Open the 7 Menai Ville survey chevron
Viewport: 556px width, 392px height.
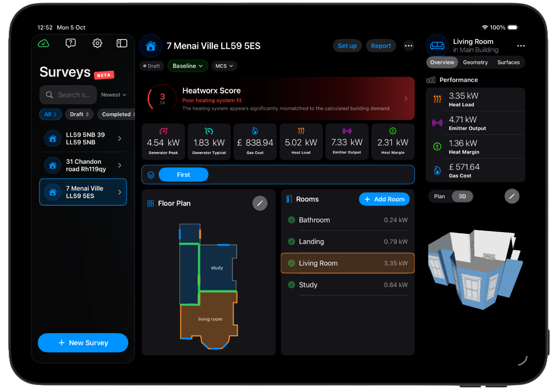pos(119,192)
